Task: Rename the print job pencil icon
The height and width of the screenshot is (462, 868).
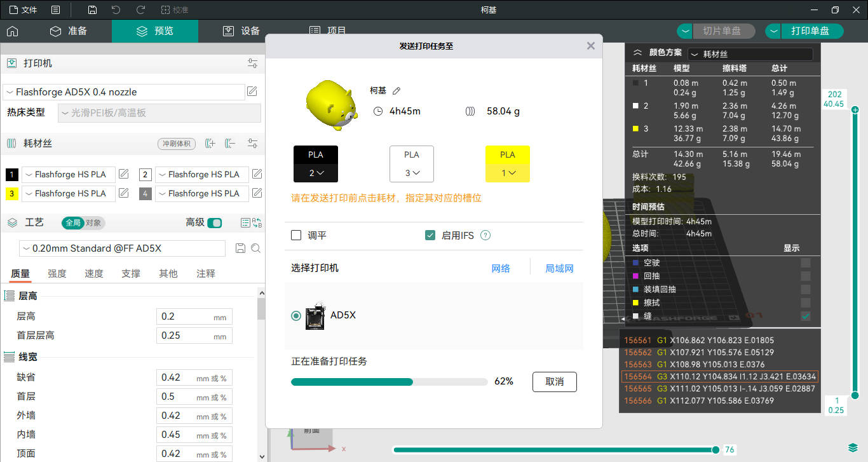Action: coord(397,91)
